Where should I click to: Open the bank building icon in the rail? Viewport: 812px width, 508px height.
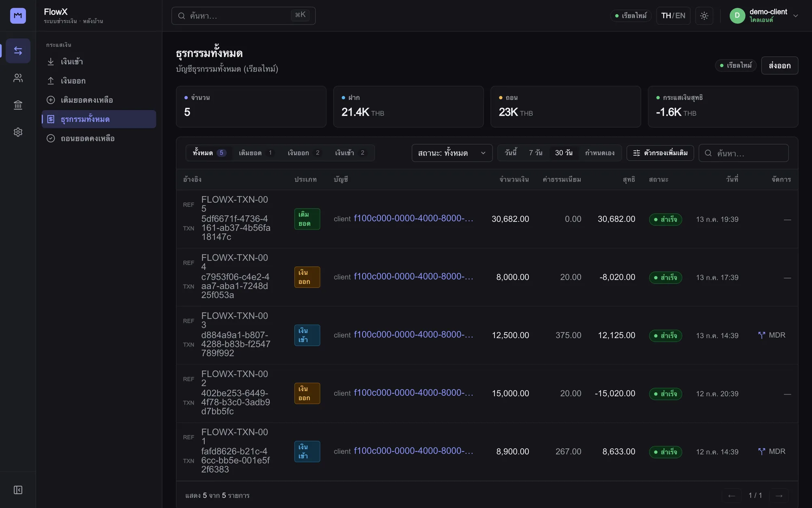pos(18,105)
